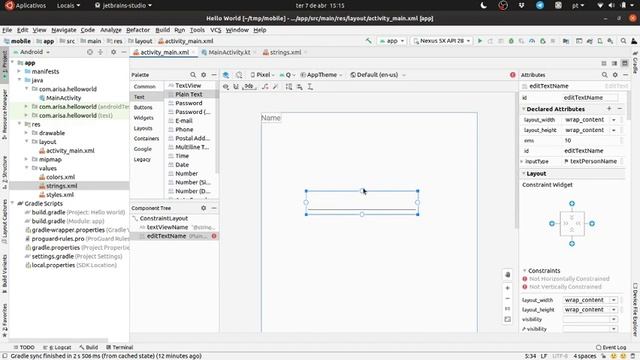Viewport: 640px width, 360px height.
Task: Click the Debug app bug icon
Action: (511, 41)
